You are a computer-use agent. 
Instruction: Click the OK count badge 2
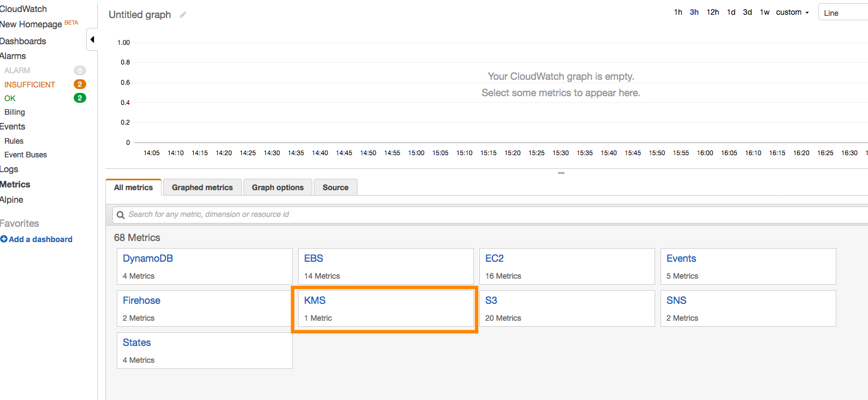tap(80, 98)
